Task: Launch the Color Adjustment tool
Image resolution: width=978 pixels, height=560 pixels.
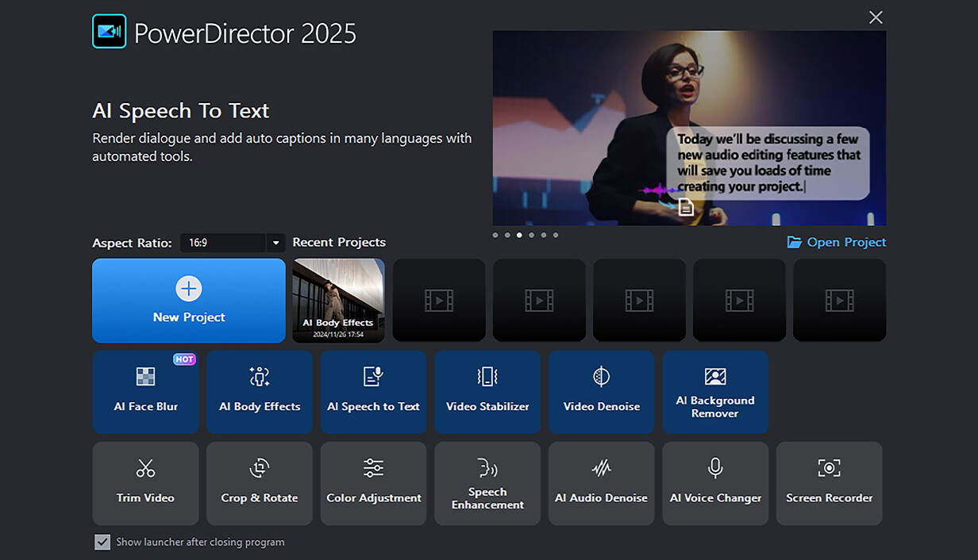Action: point(373,483)
